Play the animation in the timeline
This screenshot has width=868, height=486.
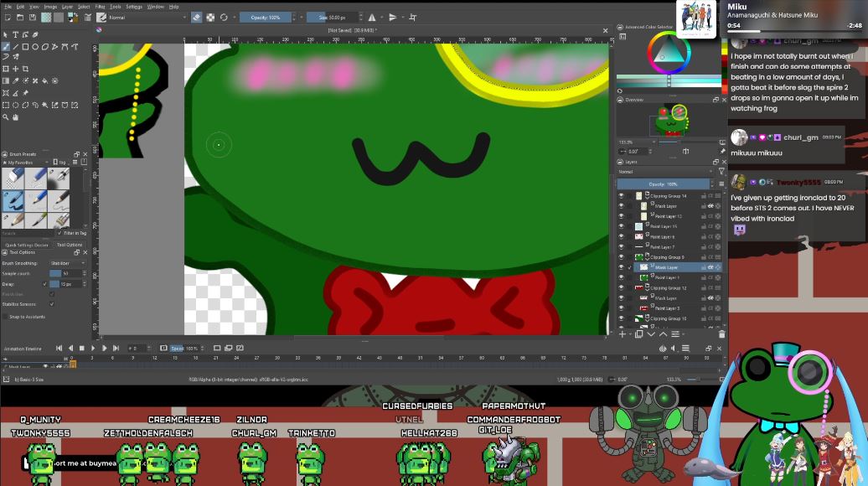point(92,349)
